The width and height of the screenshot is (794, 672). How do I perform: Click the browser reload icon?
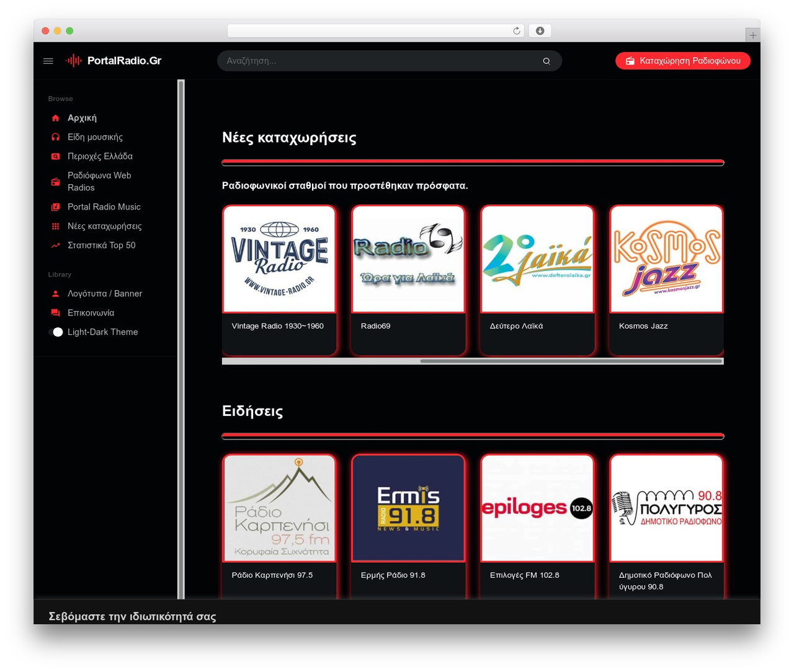pyautogui.click(x=517, y=31)
